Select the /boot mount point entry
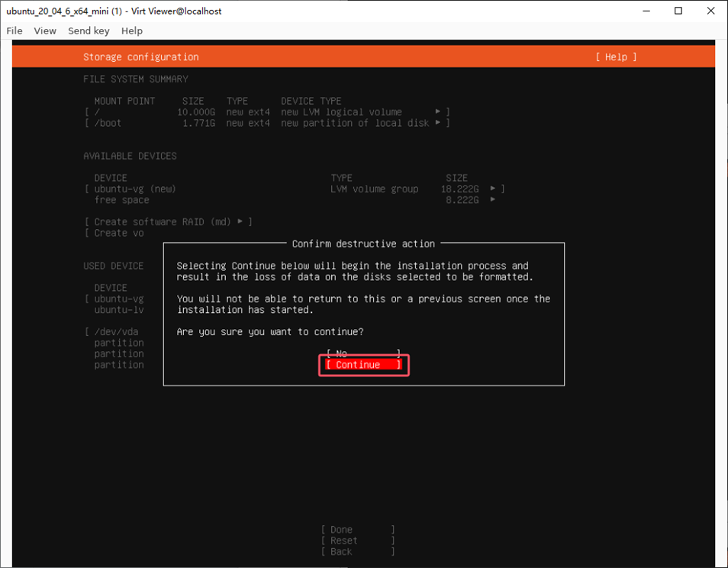The width and height of the screenshot is (728, 568). click(267, 123)
